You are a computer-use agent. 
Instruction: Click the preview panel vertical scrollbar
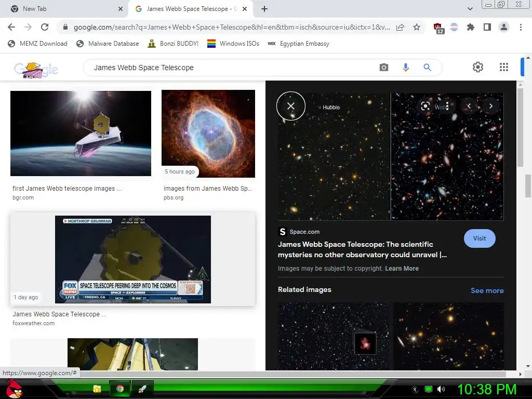pos(521,127)
